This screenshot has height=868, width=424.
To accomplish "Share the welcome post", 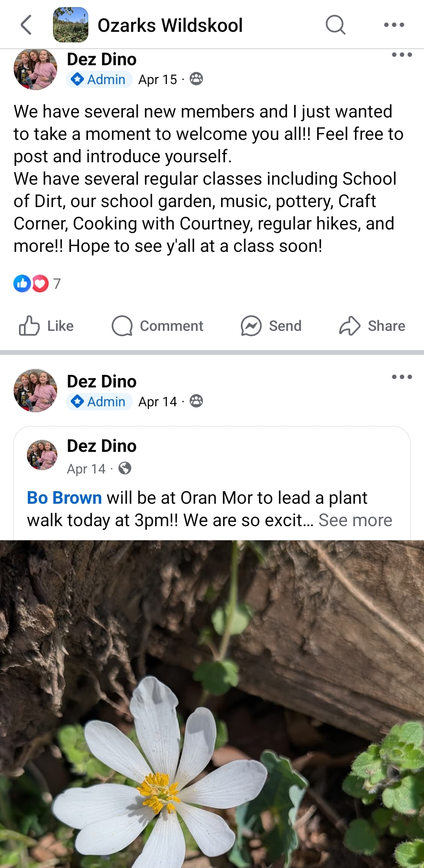I will 372,326.
